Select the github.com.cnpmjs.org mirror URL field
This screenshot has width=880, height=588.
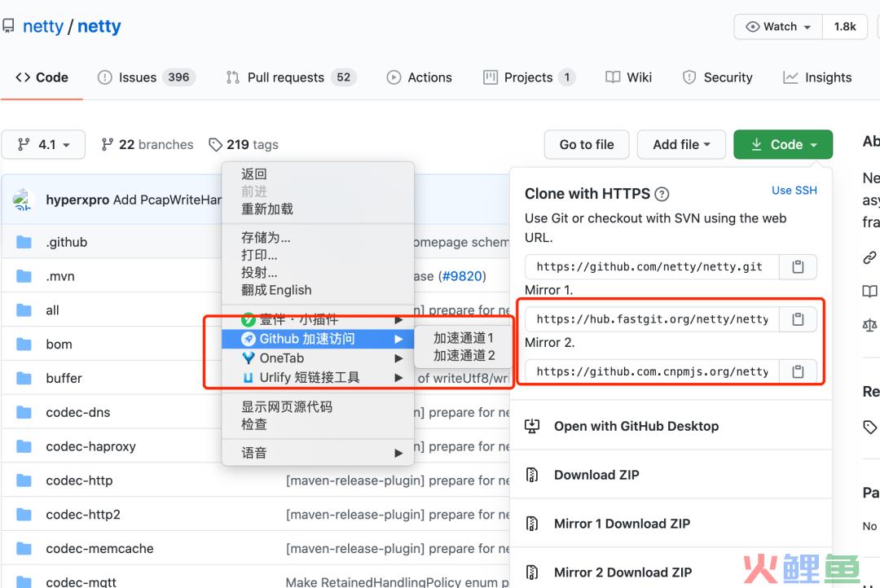652,371
